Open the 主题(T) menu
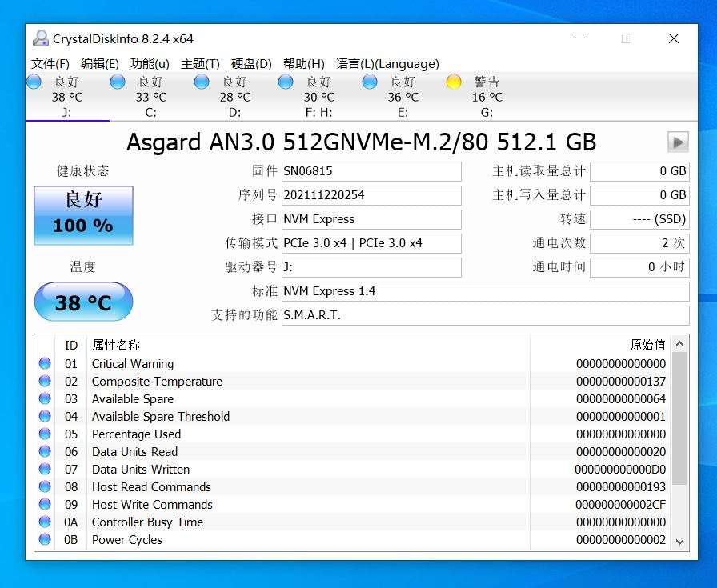This screenshot has width=717, height=588. pos(200,63)
